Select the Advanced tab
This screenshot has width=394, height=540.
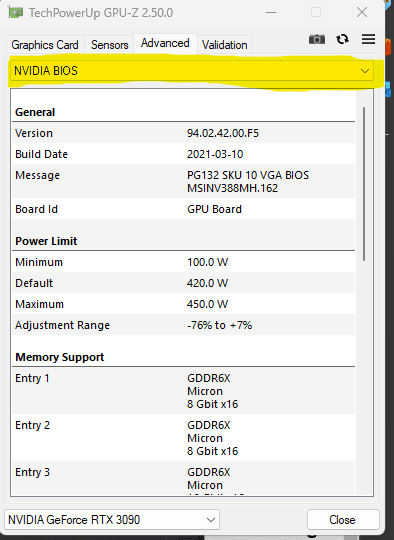(x=165, y=43)
